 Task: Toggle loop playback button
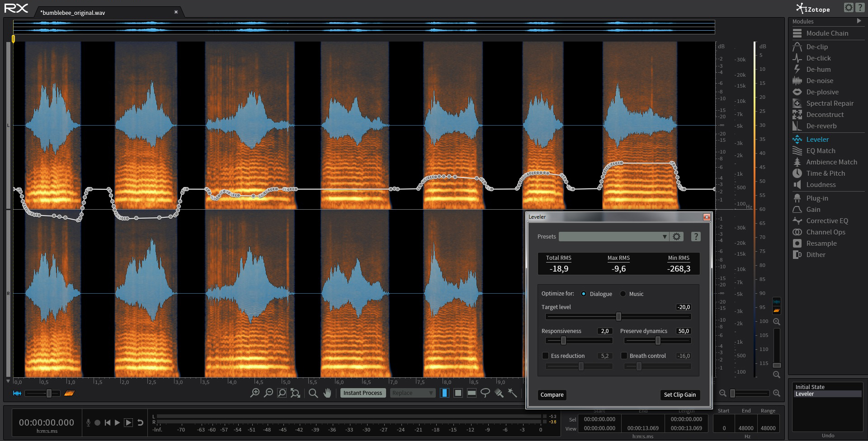coord(140,422)
